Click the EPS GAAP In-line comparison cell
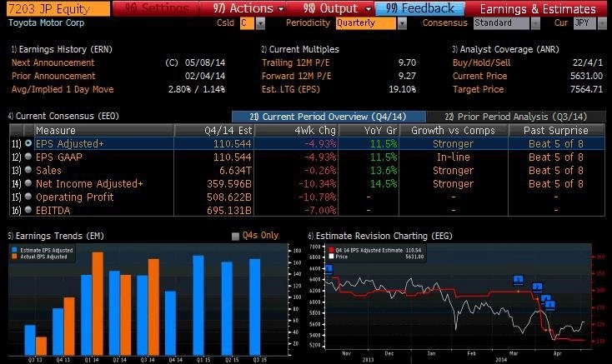 [453, 157]
